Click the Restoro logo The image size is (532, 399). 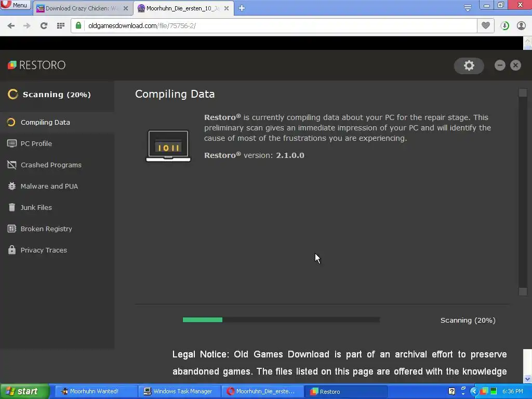click(x=36, y=65)
